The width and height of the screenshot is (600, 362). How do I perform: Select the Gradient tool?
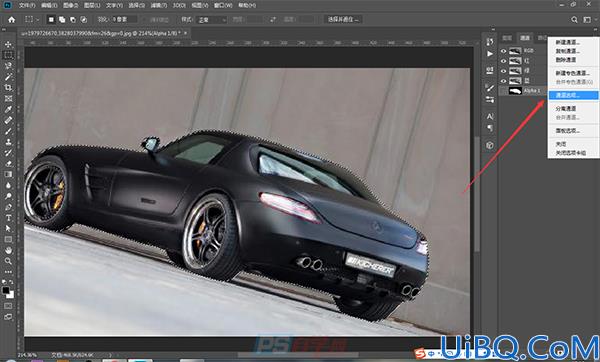tap(8, 174)
